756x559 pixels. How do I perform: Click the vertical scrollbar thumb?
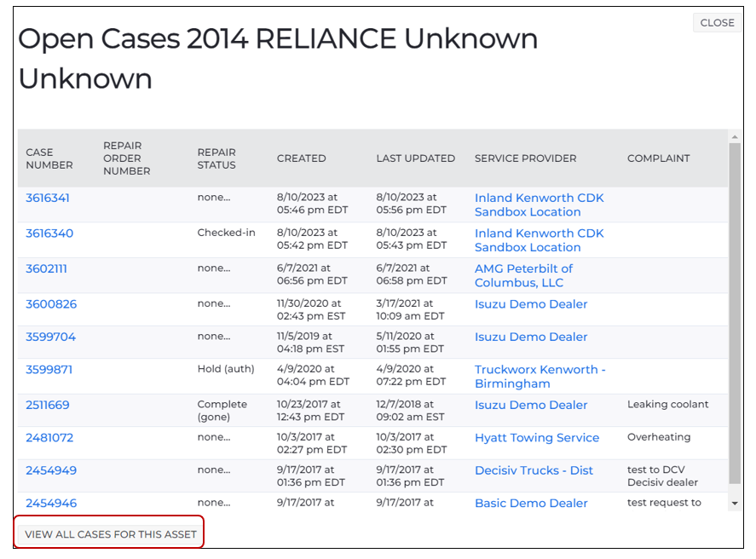(735, 314)
